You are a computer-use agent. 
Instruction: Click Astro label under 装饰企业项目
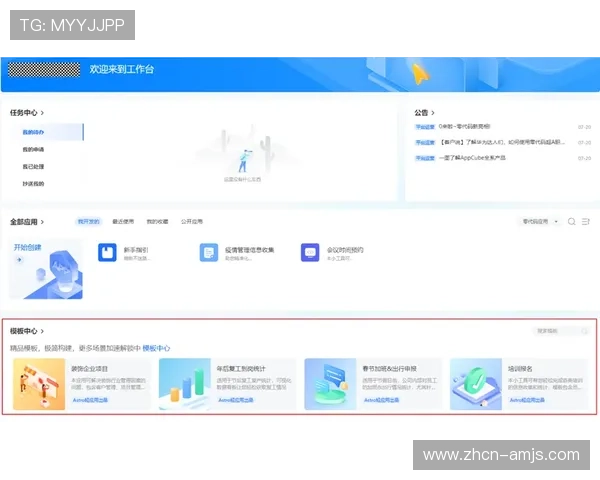90,400
